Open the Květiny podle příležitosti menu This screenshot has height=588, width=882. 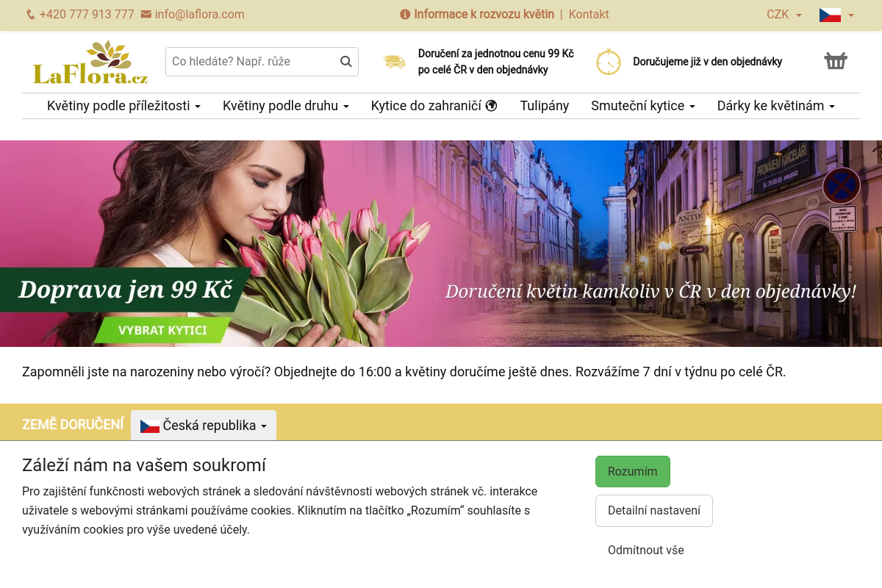[x=123, y=106]
